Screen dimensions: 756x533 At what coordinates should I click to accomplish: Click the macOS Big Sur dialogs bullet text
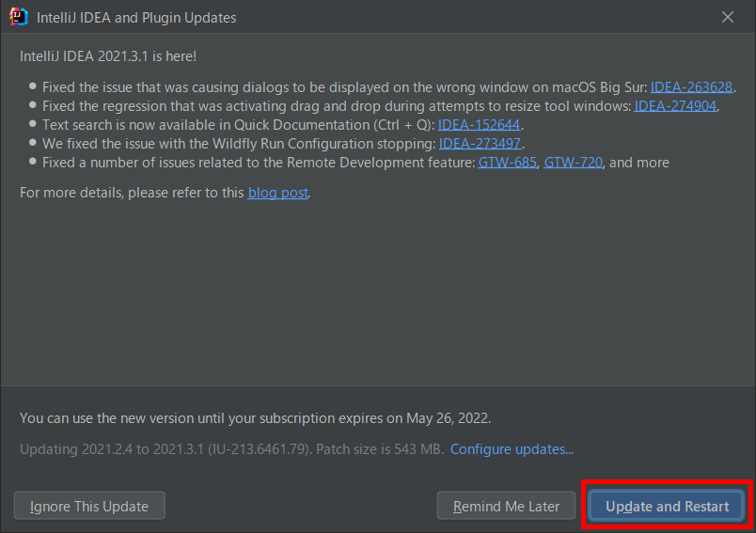[345, 87]
